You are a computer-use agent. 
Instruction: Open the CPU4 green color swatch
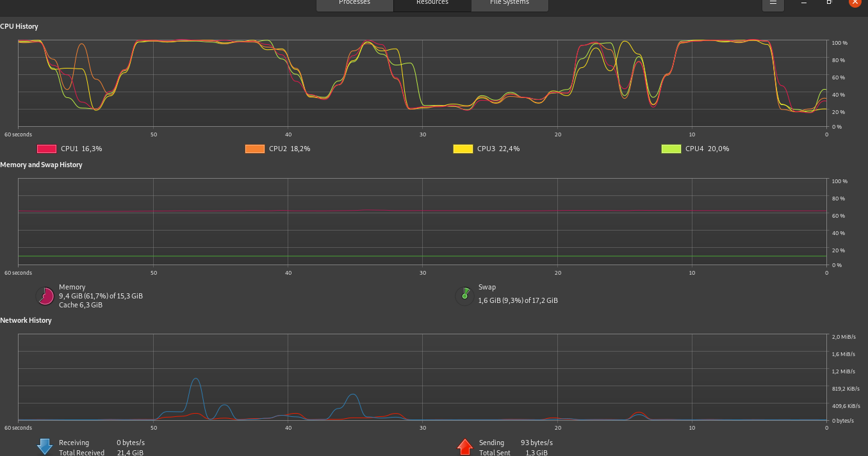click(671, 149)
